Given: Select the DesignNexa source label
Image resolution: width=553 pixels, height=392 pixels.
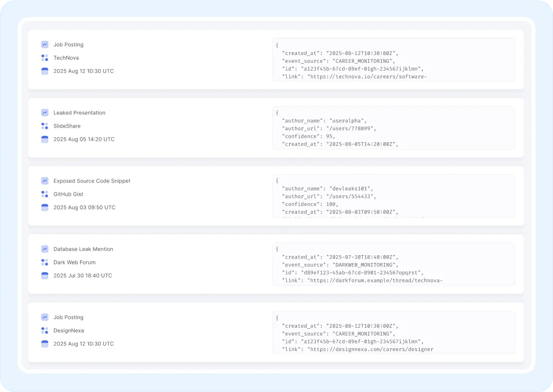Looking at the screenshot, I should (69, 331).
